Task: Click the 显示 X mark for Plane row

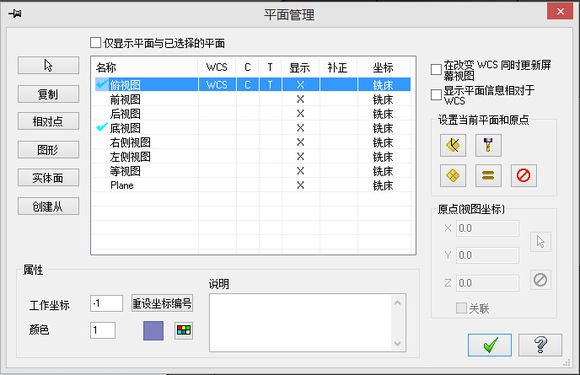Action: [300, 185]
